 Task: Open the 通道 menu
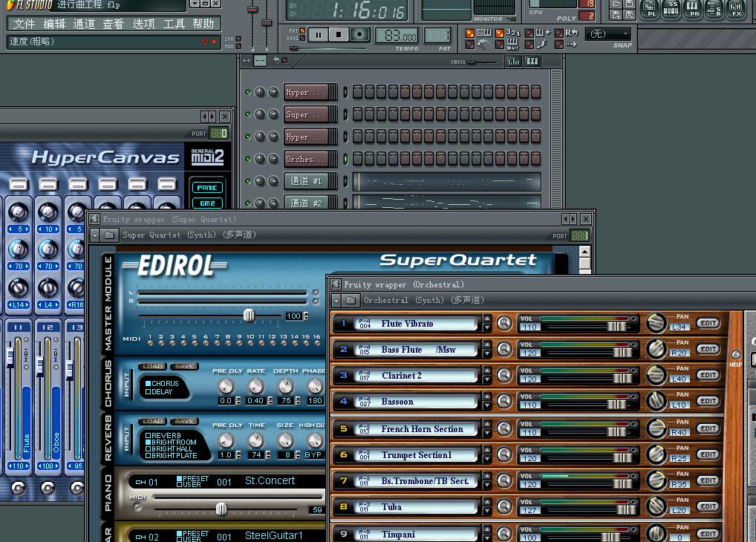84,24
